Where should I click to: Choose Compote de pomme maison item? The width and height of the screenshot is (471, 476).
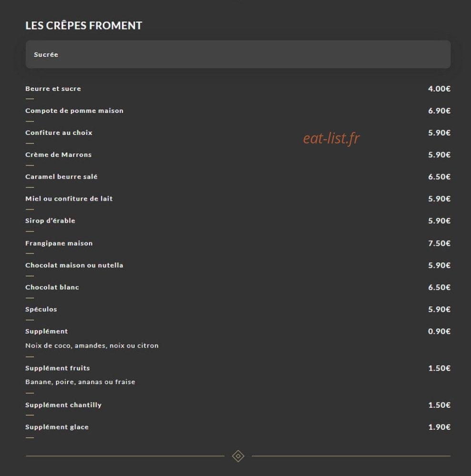(74, 111)
